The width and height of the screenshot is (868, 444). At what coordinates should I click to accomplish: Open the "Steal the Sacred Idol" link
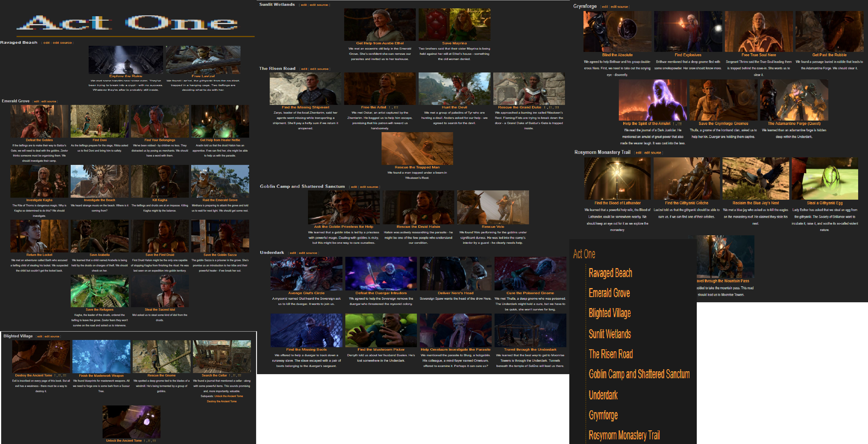pyautogui.click(x=160, y=310)
